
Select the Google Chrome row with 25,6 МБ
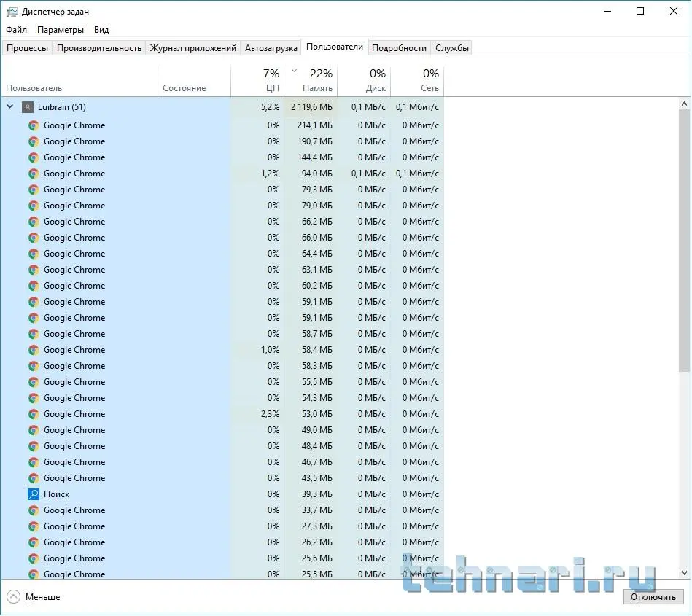222,558
